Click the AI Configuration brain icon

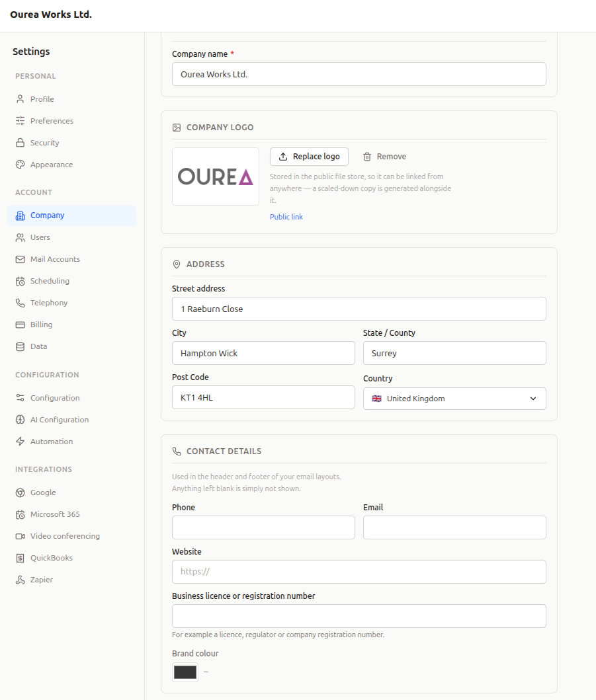20,420
